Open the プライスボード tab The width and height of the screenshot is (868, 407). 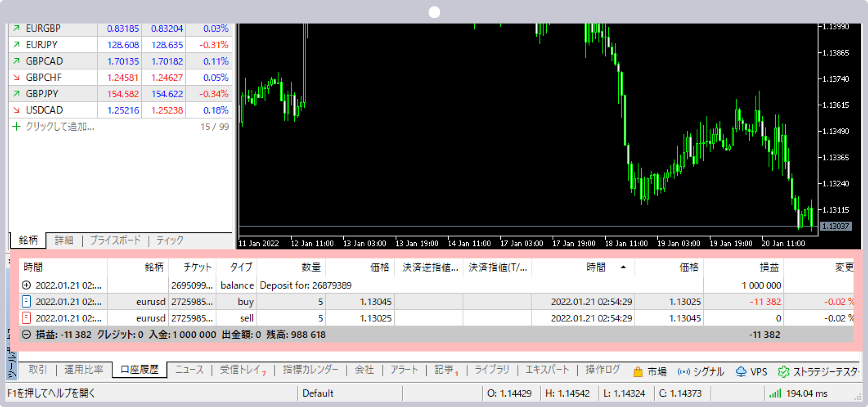tap(116, 240)
